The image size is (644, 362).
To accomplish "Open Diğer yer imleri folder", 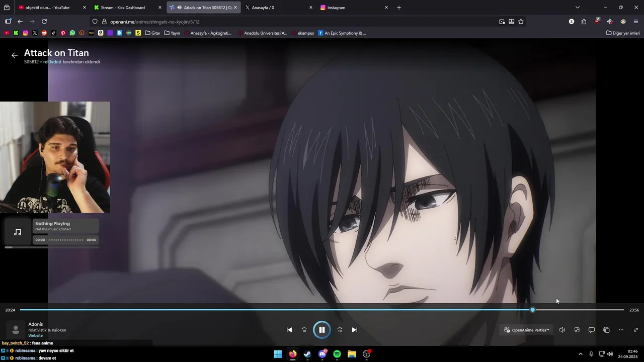I will tap(623, 33).
